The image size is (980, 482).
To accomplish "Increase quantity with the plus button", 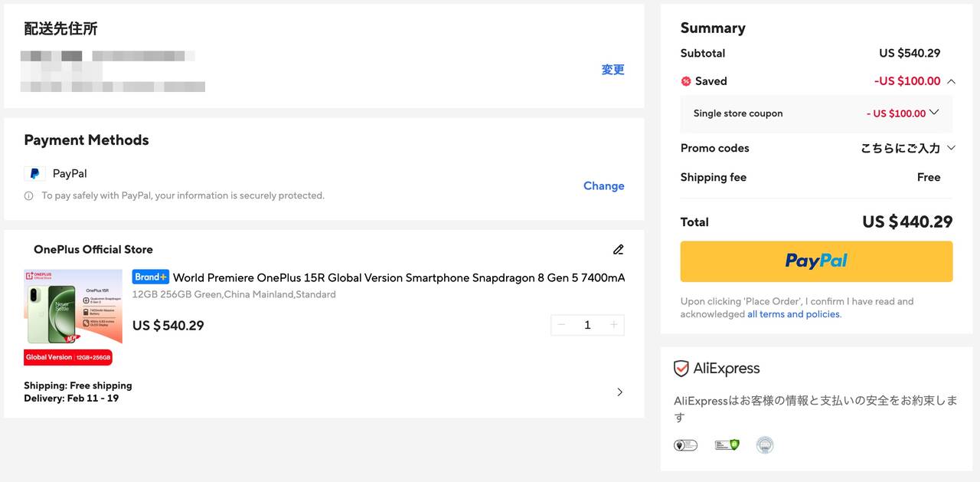I will (x=613, y=325).
